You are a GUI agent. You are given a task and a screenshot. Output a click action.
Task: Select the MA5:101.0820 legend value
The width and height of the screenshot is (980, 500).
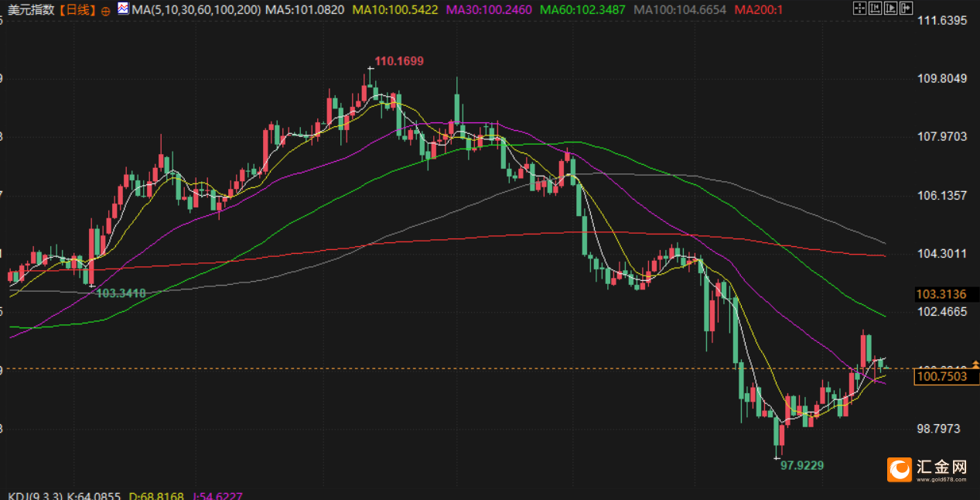pos(306,10)
